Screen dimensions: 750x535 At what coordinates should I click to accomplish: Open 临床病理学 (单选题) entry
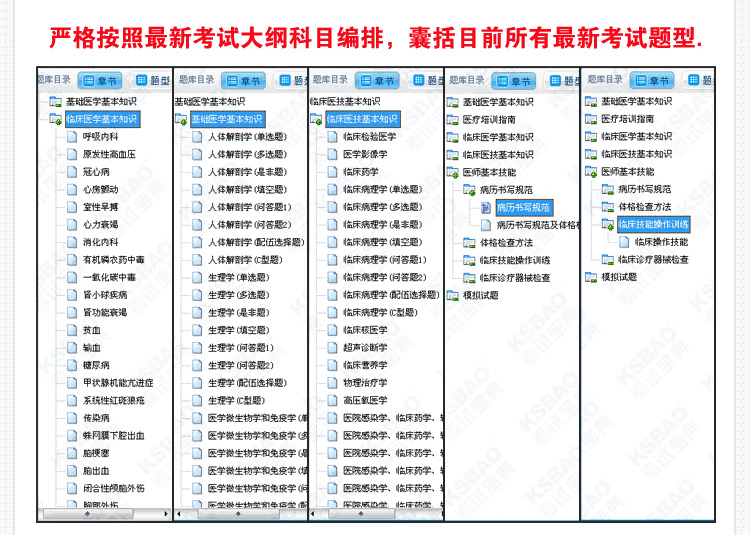383,190
